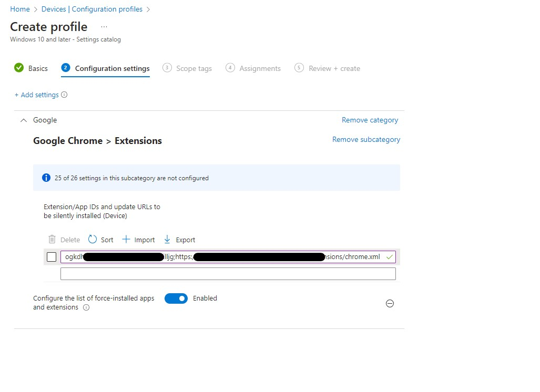Click the Remove category link
This screenshot has width=540, height=392.
pyautogui.click(x=370, y=120)
